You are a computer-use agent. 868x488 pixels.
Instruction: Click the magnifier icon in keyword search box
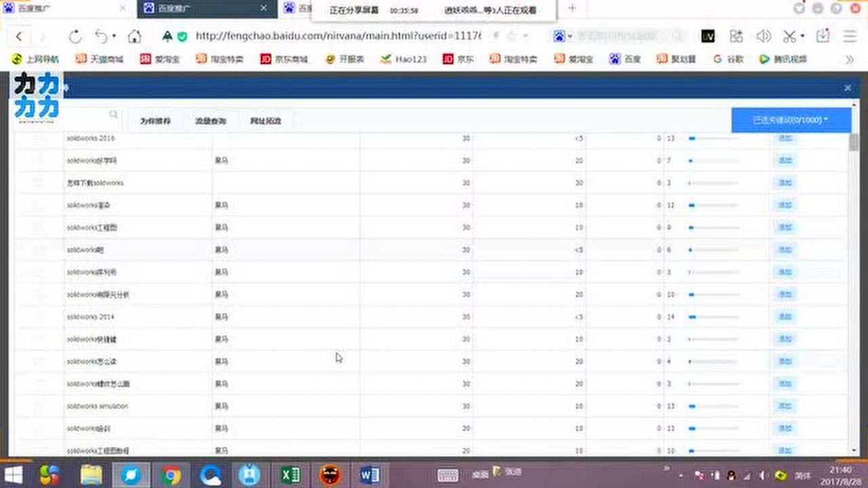[x=113, y=115]
